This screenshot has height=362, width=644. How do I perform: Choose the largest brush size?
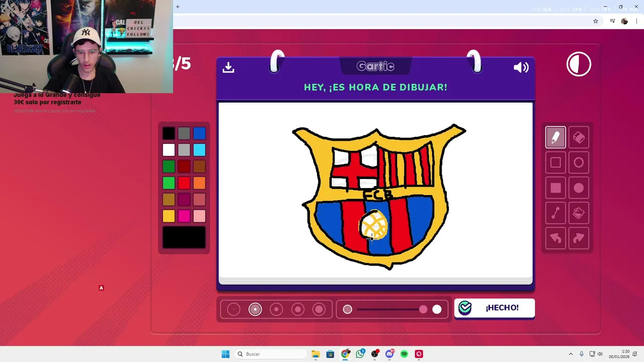click(319, 309)
